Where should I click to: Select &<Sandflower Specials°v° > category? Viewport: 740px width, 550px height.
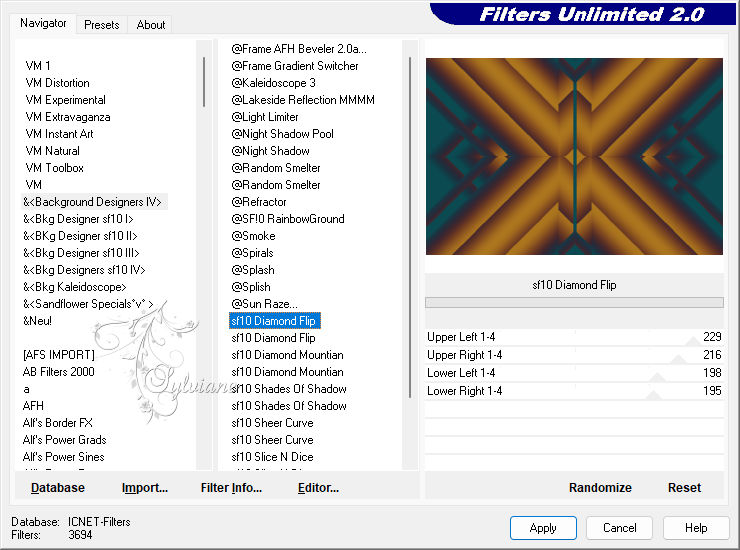pos(88,304)
